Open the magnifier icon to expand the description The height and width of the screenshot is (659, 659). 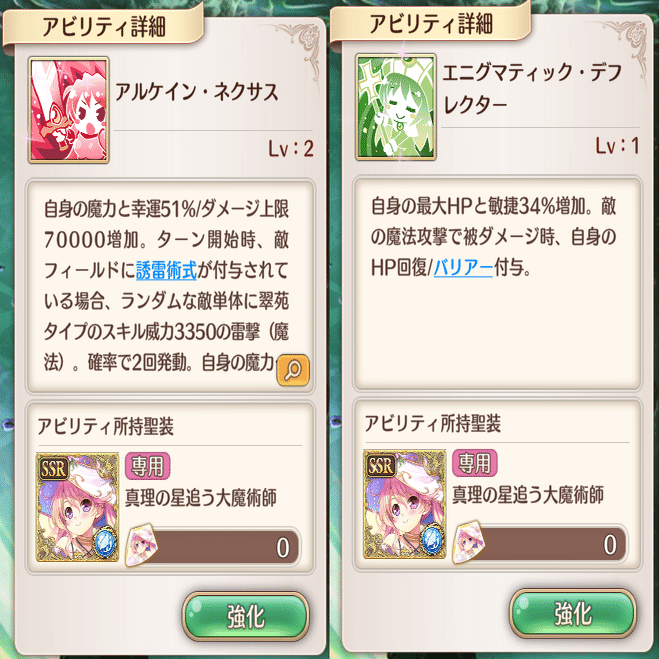[x=293, y=370]
